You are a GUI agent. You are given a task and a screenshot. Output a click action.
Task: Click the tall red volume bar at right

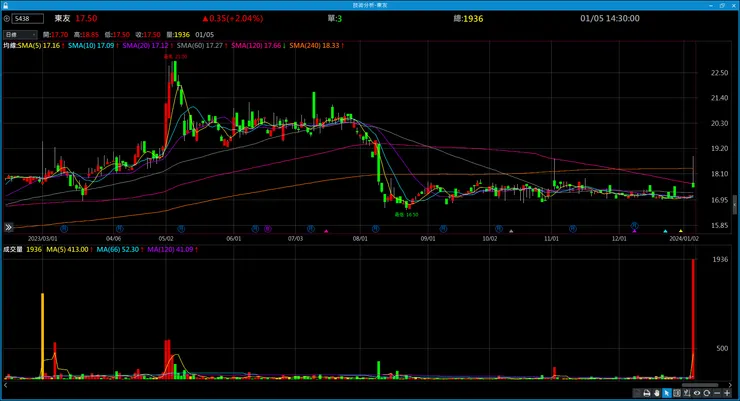pyautogui.click(x=693, y=318)
